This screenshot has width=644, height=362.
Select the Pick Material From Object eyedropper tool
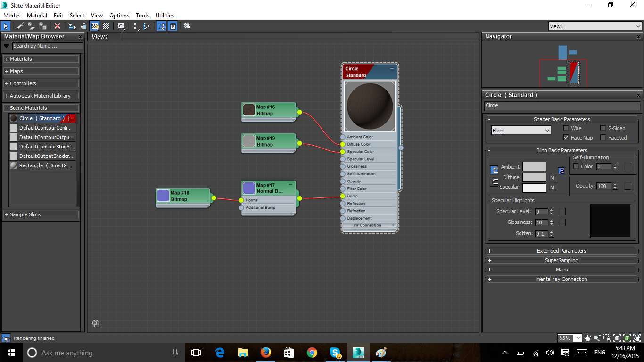[x=19, y=26]
